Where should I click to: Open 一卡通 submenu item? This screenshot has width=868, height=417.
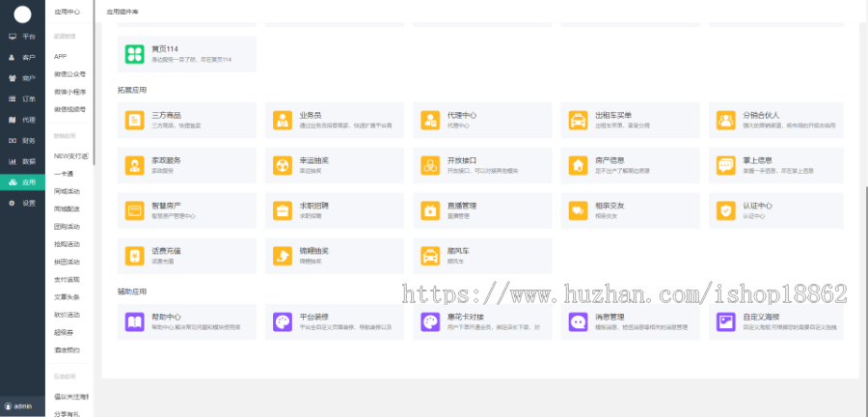pos(64,174)
